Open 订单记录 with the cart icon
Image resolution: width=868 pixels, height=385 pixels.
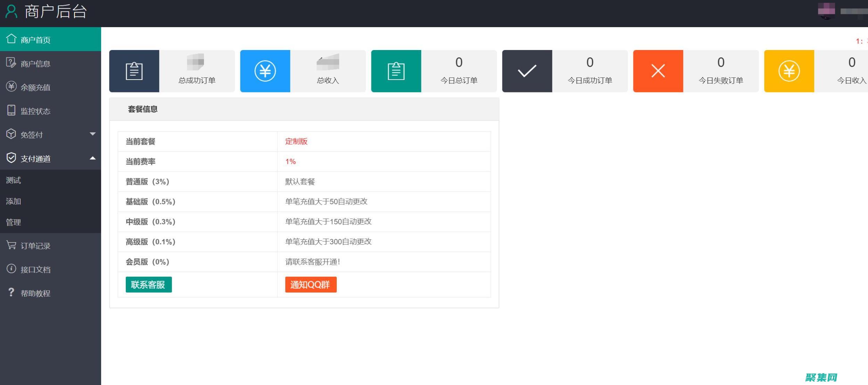click(35, 246)
